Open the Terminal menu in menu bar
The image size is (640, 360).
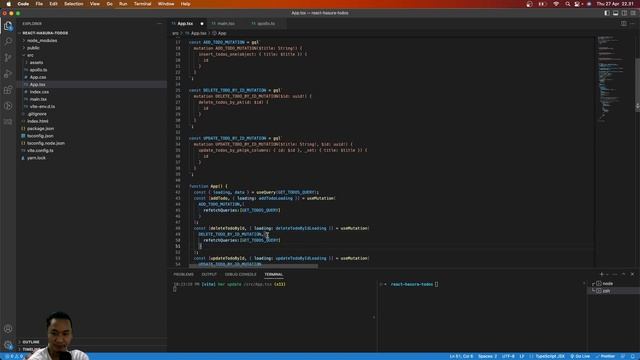click(x=142, y=4)
